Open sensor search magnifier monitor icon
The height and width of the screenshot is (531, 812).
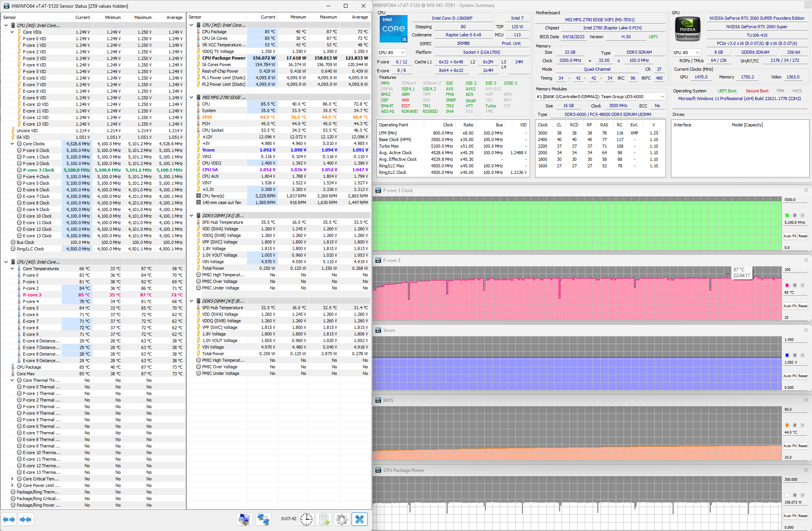point(244,519)
